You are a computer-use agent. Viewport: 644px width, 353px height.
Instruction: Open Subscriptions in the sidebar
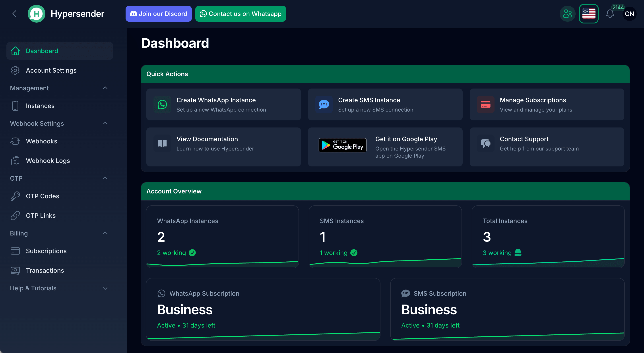pos(60,251)
